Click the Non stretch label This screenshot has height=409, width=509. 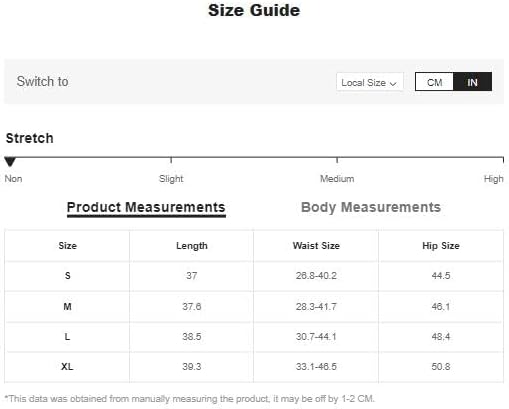point(13,179)
